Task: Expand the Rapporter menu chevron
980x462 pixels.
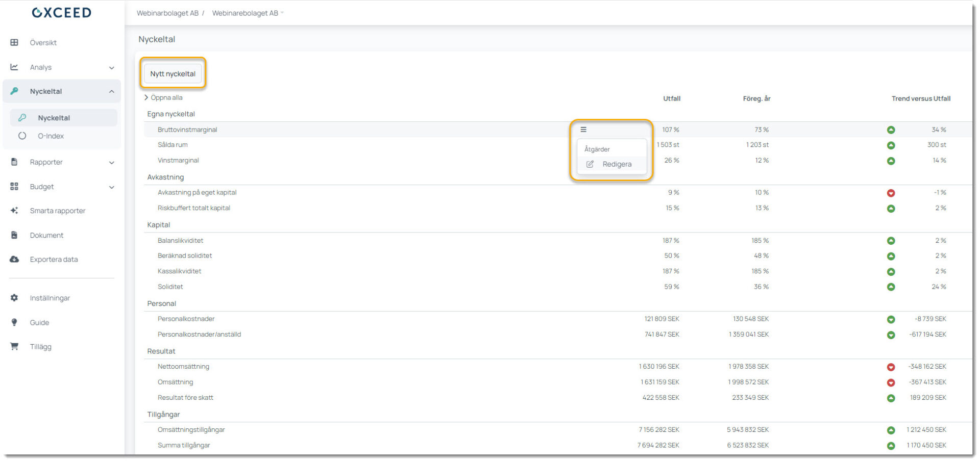Action: tap(111, 163)
